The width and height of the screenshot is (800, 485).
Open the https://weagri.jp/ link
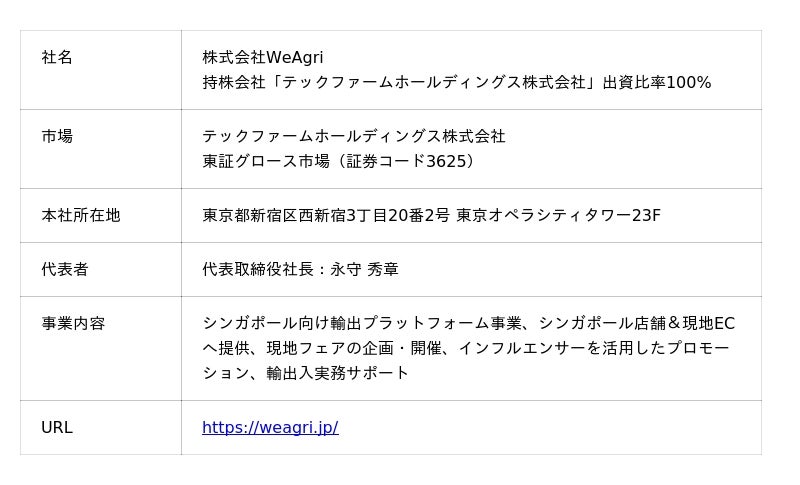coord(270,428)
